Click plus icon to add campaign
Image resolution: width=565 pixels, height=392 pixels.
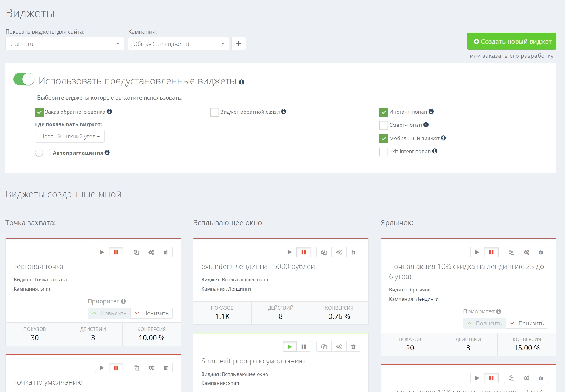point(238,44)
